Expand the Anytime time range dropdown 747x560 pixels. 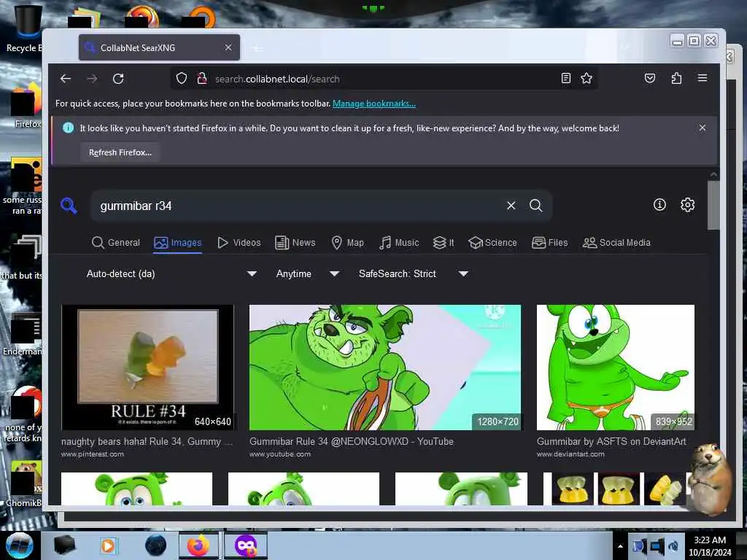[308, 274]
